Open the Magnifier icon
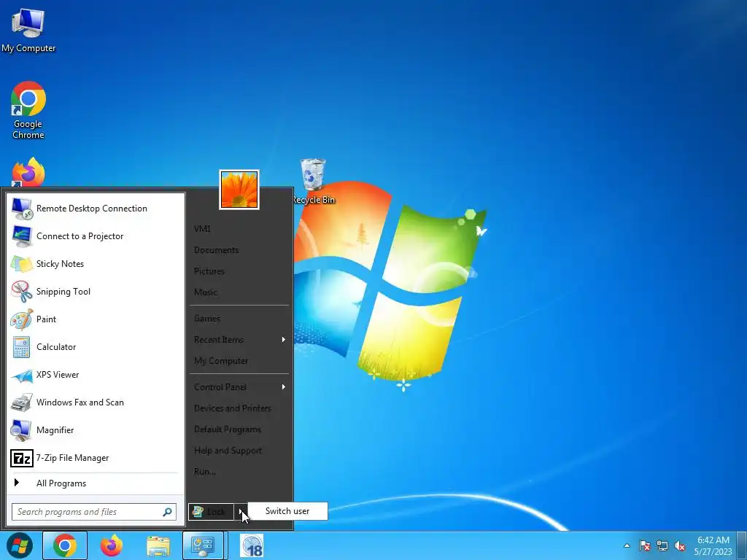The height and width of the screenshot is (560, 747). 22,430
